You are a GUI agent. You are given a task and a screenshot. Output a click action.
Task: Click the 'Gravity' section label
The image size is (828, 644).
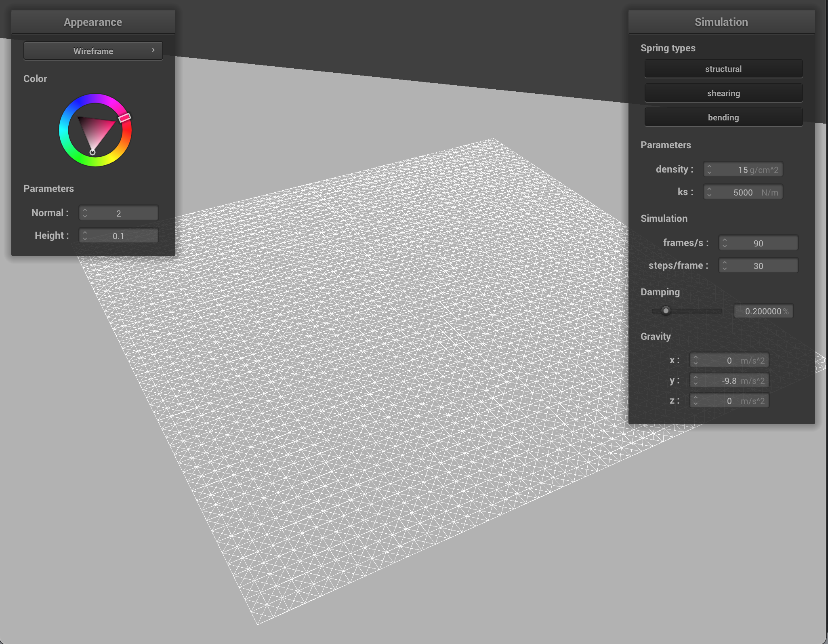coord(656,337)
